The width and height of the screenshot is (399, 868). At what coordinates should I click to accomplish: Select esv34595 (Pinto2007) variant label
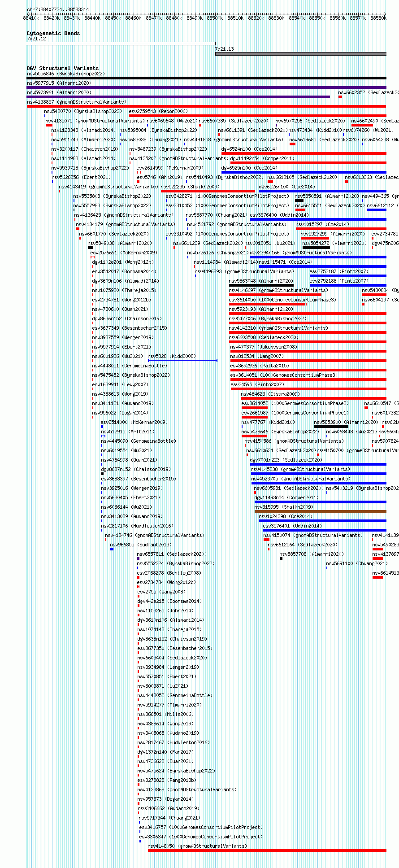pyautogui.click(x=257, y=384)
